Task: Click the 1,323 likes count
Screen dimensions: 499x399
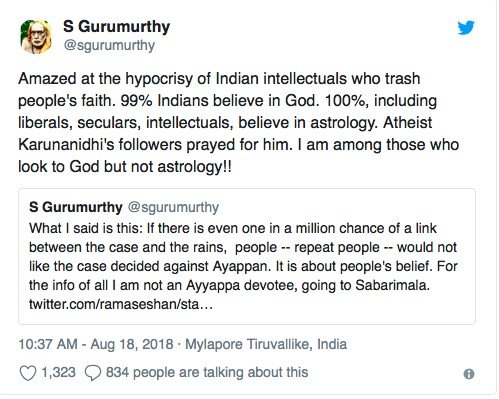Action: click(58, 372)
